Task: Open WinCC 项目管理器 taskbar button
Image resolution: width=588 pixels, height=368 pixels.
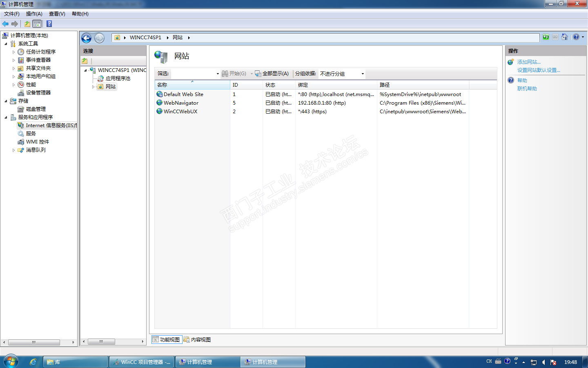Action: tap(142, 362)
